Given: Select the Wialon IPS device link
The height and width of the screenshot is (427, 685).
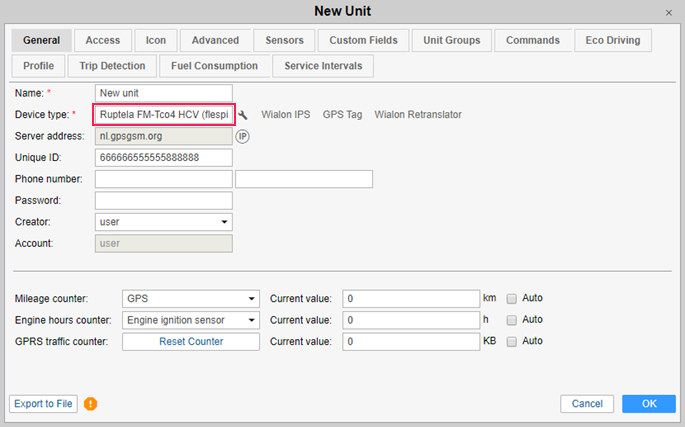Looking at the screenshot, I should coord(287,115).
